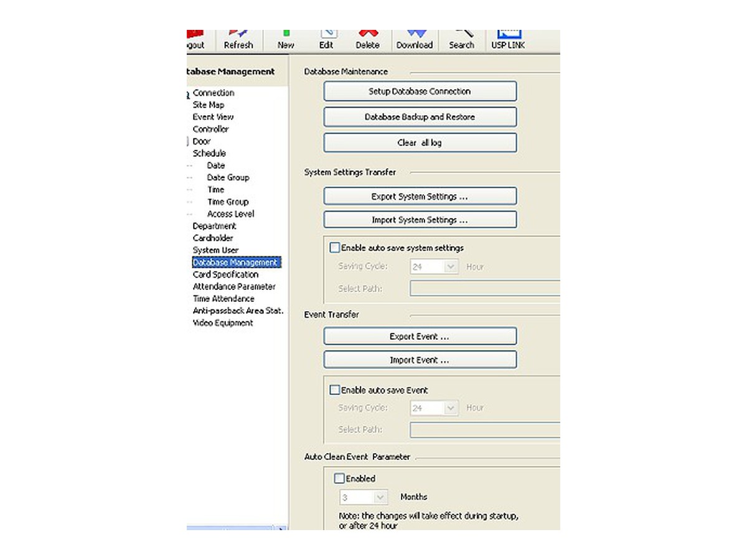Enable auto save system settings checkbox

(335, 248)
